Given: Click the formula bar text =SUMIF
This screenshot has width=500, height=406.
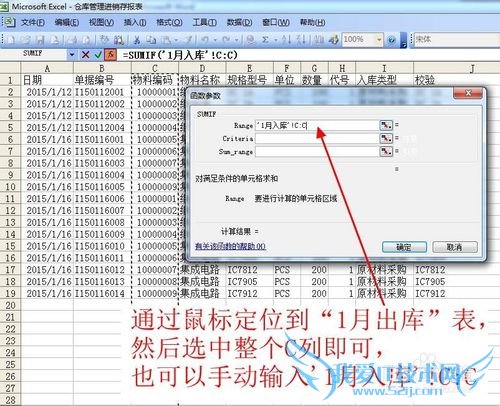Looking at the screenshot, I should pos(180,55).
